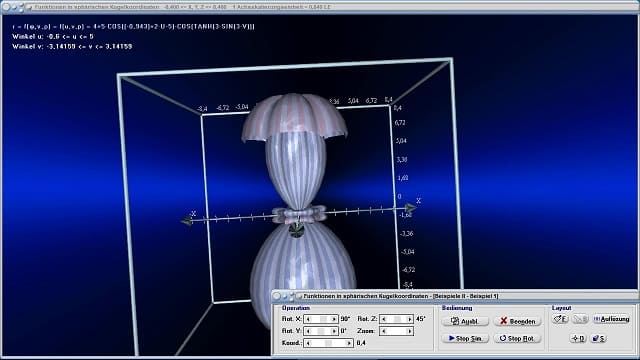Click the Bedienung group label
The width and height of the screenshot is (640, 360).
click(x=457, y=308)
